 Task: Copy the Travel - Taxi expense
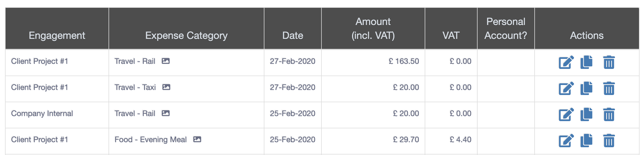point(586,88)
